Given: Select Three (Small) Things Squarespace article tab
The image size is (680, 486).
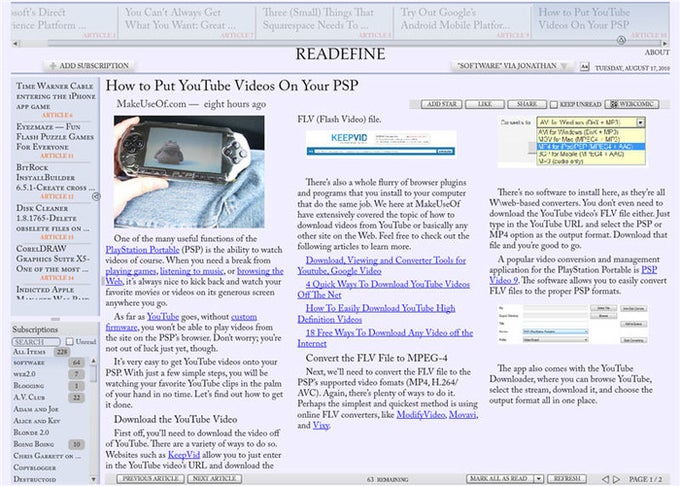Looking at the screenshot, I should (324, 21).
